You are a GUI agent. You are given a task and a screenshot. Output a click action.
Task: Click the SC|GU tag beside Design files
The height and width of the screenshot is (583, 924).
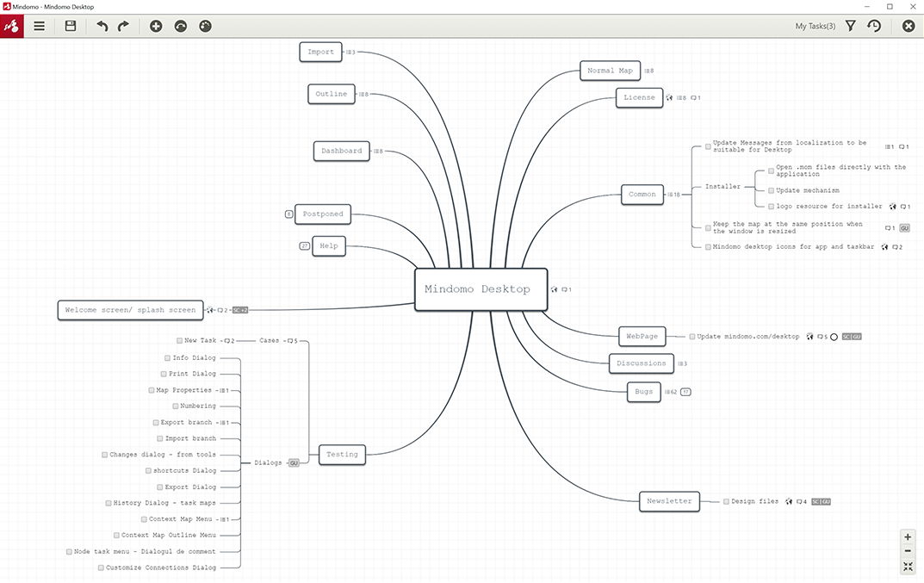point(821,502)
